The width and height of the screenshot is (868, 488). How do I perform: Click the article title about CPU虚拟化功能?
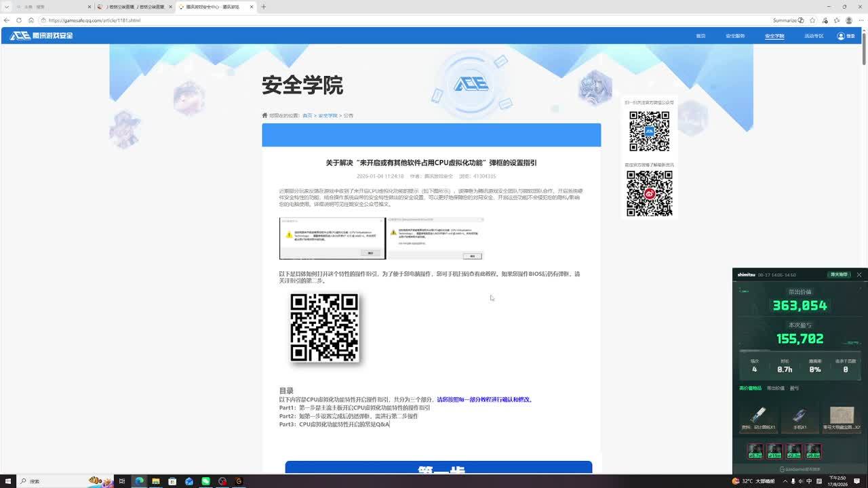click(431, 163)
